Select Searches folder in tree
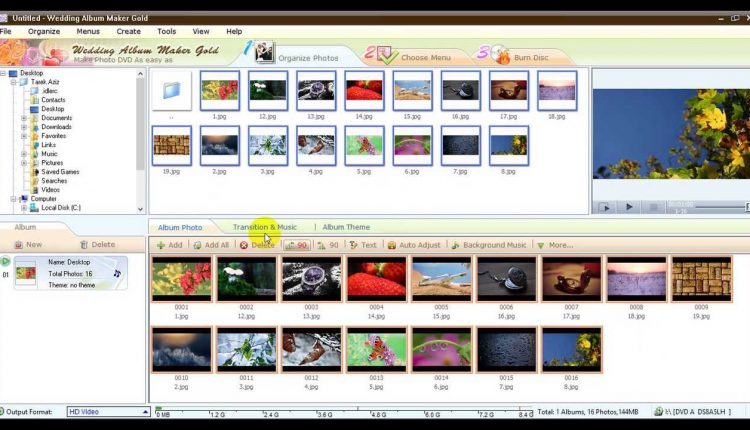750x430 pixels. pyautogui.click(x=54, y=181)
